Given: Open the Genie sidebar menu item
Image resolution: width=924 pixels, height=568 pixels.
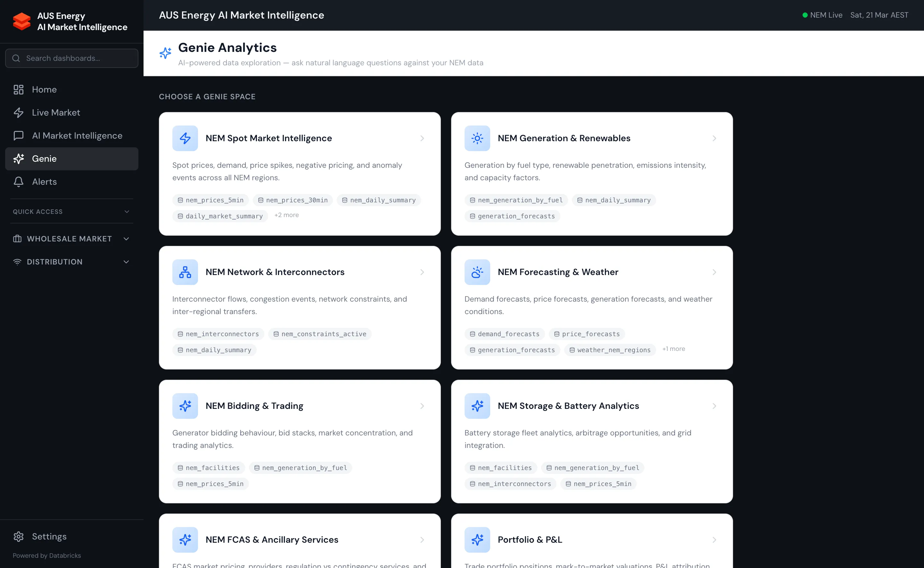Looking at the screenshot, I should click(44, 158).
